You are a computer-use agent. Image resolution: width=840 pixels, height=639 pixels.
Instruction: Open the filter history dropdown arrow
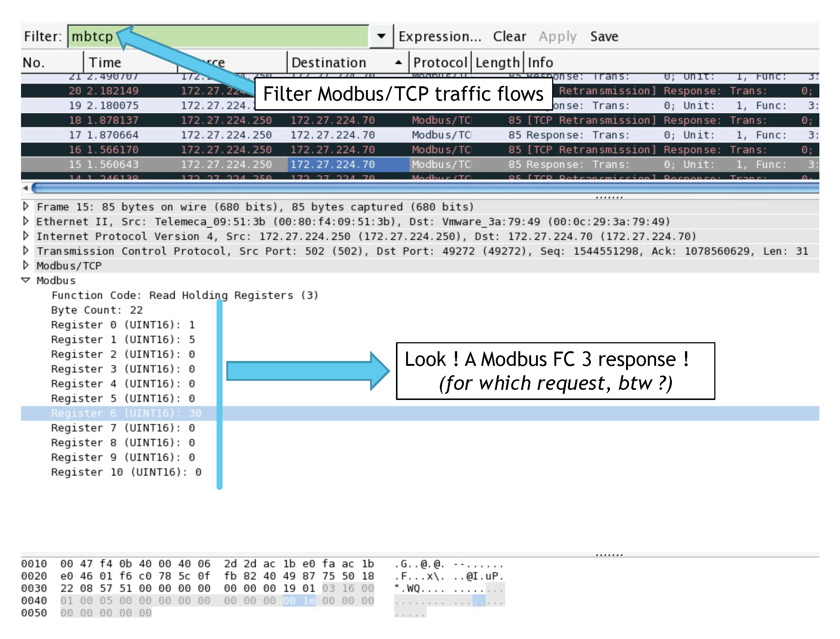[x=381, y=36]
